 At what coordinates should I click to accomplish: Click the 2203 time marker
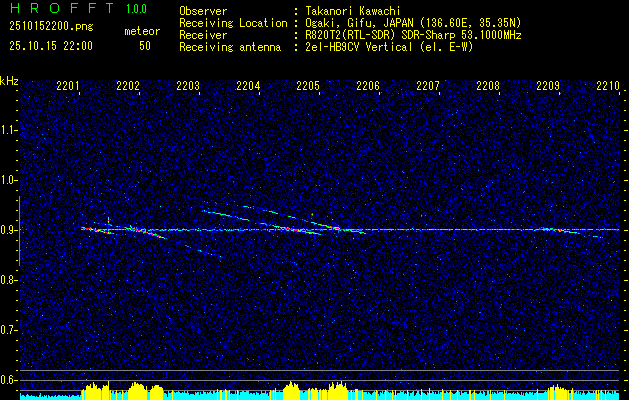(188, 85)
